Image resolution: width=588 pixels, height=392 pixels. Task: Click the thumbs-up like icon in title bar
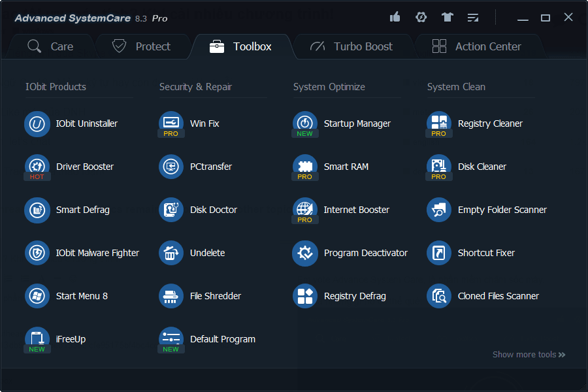coord(395,17)
